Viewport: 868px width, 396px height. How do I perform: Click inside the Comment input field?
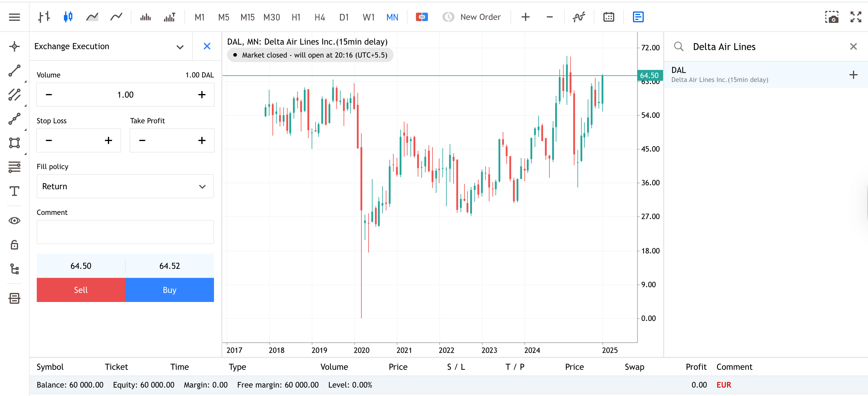[125, 232]
